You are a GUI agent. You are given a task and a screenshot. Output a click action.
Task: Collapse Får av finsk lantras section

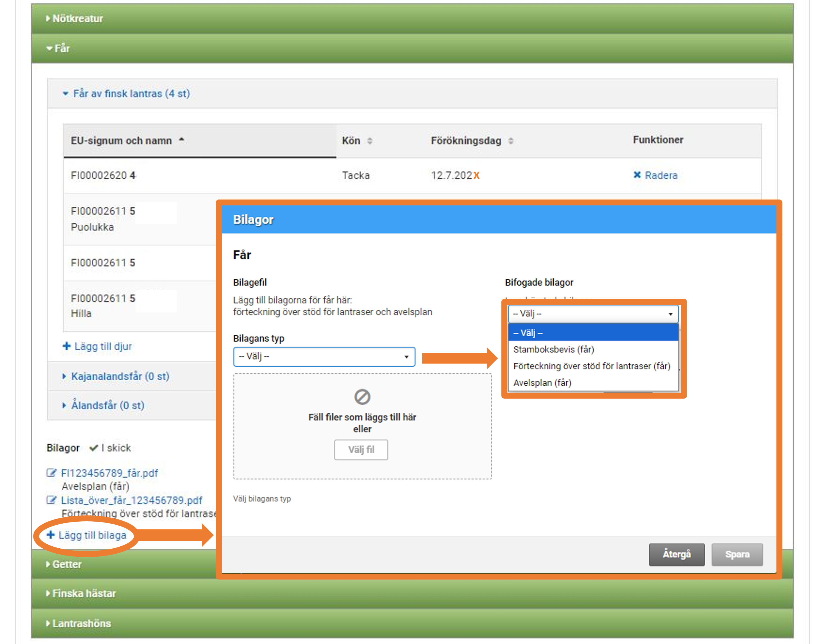[131, 93]
